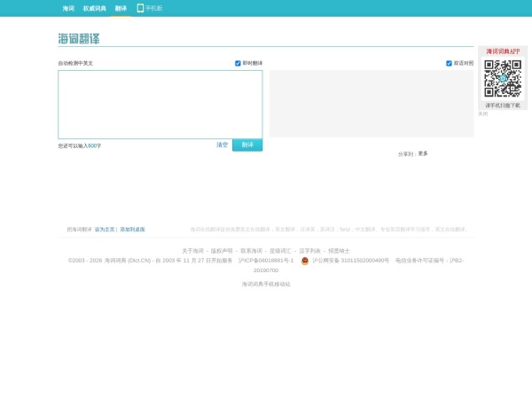532x399 pixels.
Task: Select the 翻译 tab in the navigation
Action: pos(121,8)
